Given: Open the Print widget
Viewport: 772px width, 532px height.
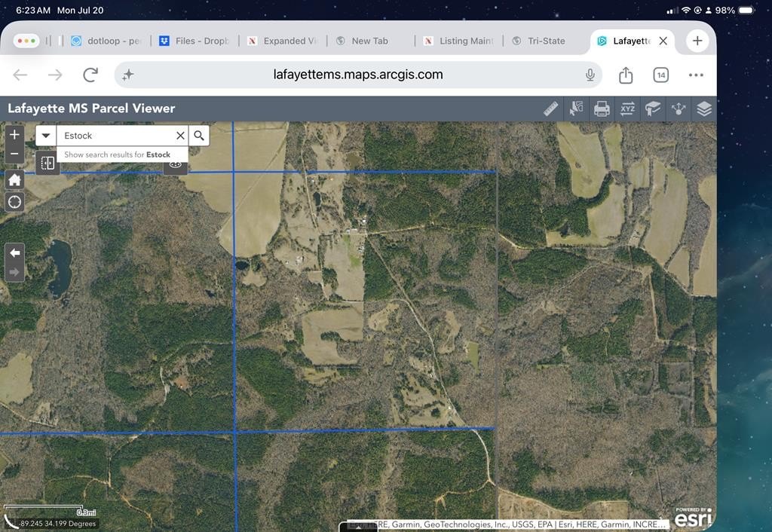Looking at the screenshot, I should click(x=602, y=109).
